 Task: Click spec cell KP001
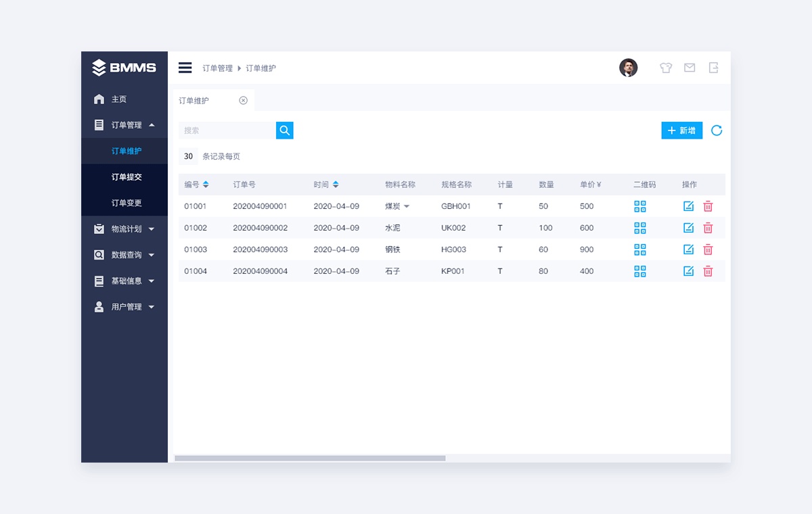pyautogui.click(x=453, y=271)
